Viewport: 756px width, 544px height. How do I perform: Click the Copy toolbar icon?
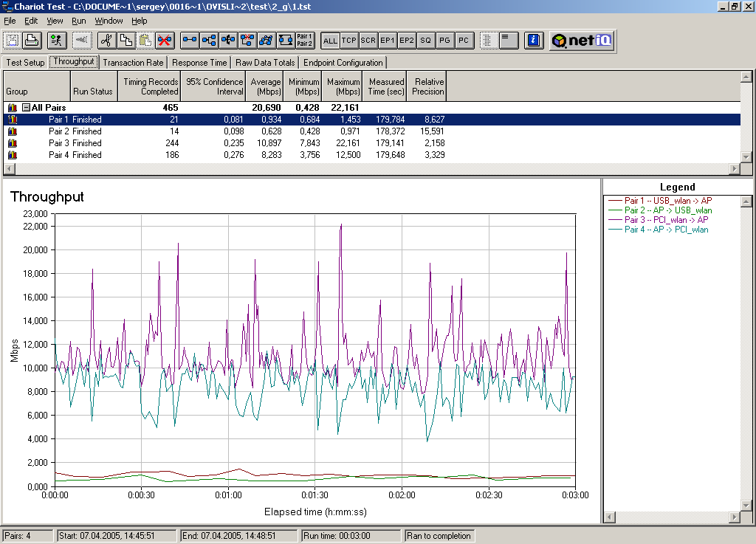(x=126, y=41)
